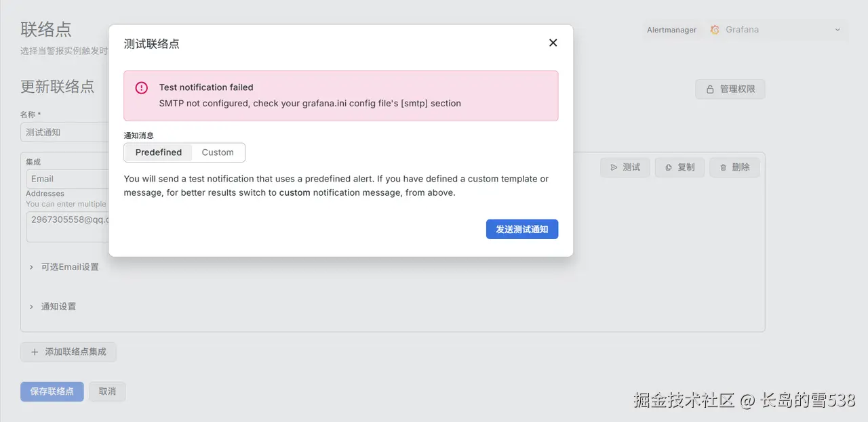The width and height of the screenshot is (868, 422).
Task: Click the Addresses text area
Action: pos(68,227)
